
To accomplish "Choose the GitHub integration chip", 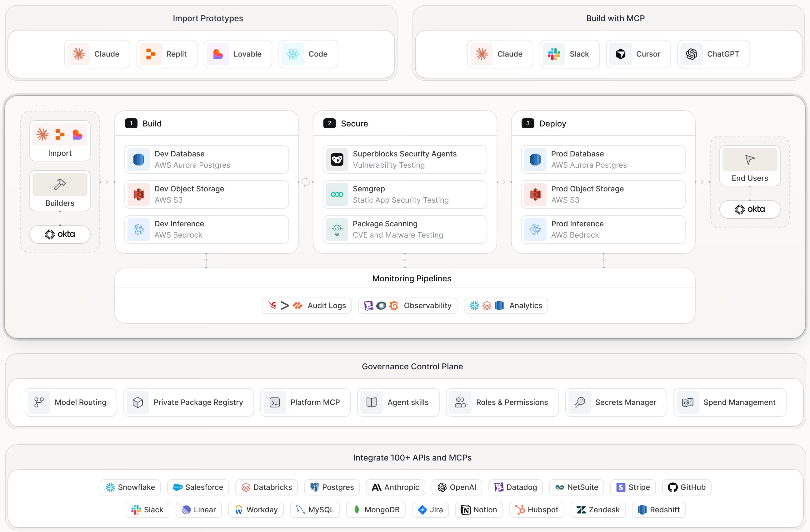I will (x=687, y=487).
